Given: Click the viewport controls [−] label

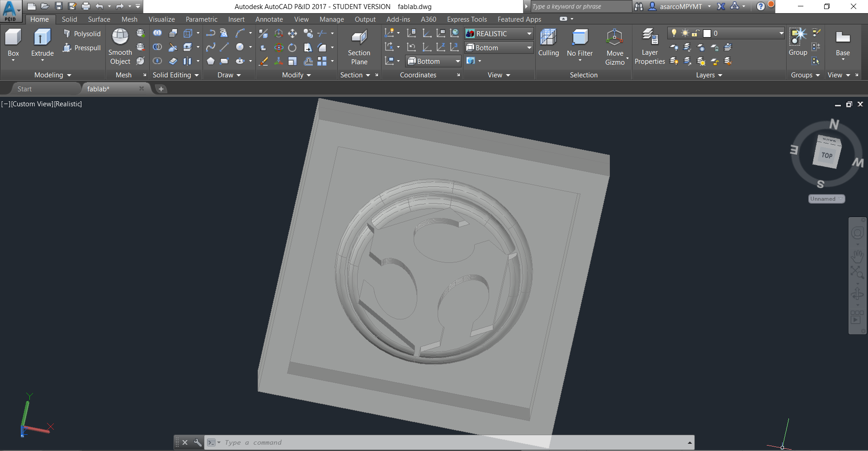Looking at the screenshot, I should [5, 104].
